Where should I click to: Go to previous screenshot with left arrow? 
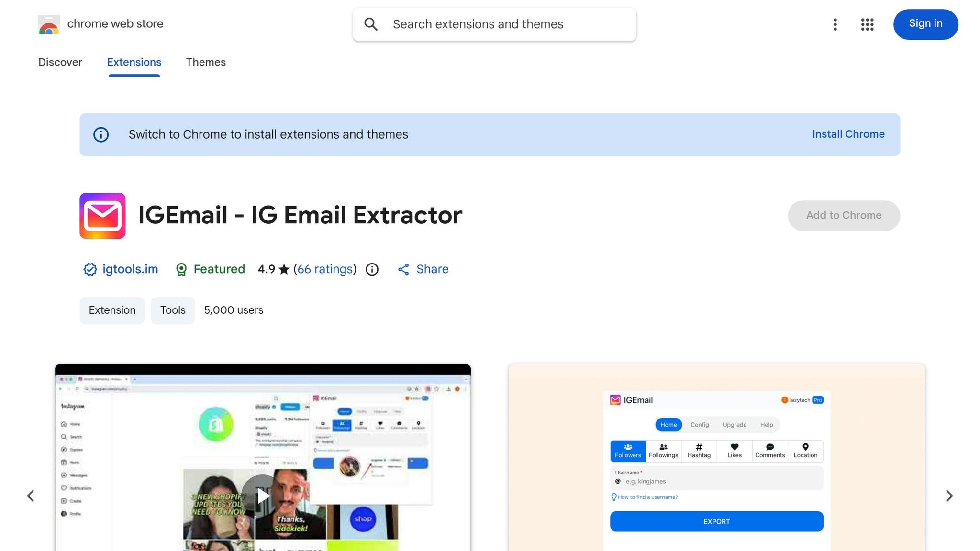click(x=31, y=496)
